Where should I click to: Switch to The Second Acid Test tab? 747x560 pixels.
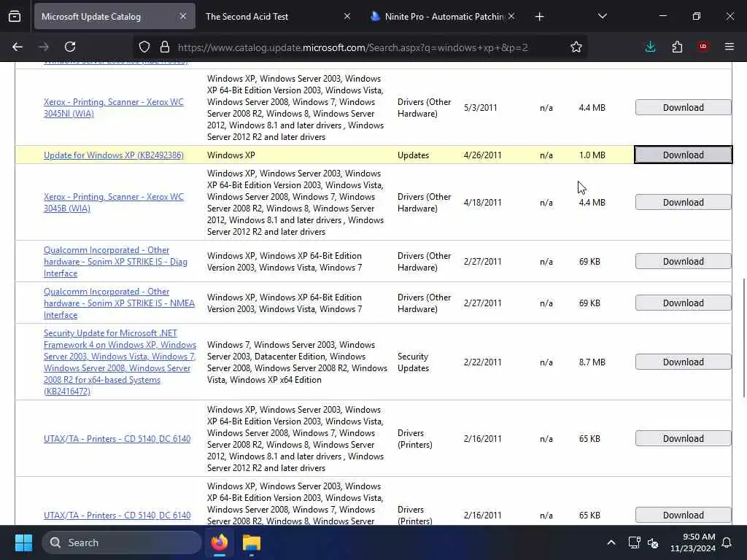click(279, 16)
